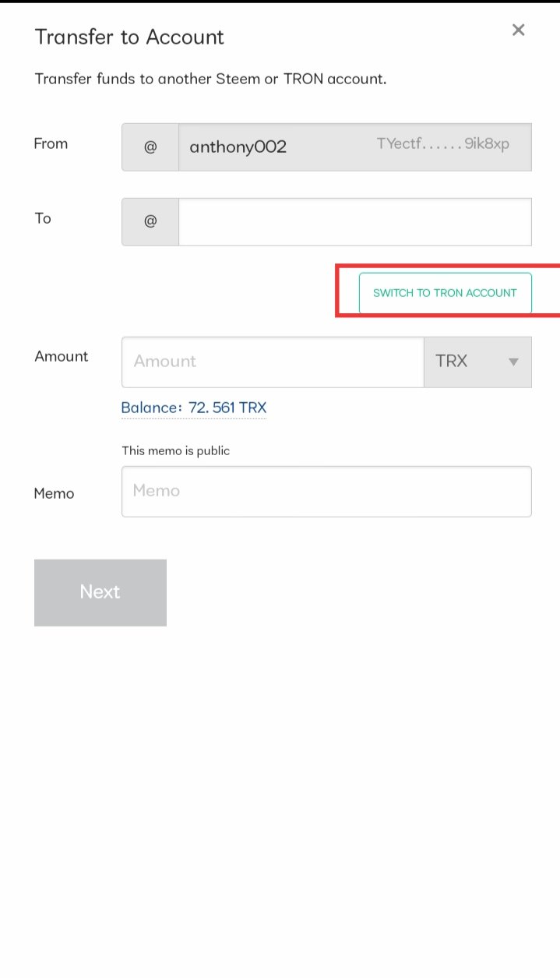Click the Amount label
This screenshot has height=978, width=560.
click(x=62, y=356)
